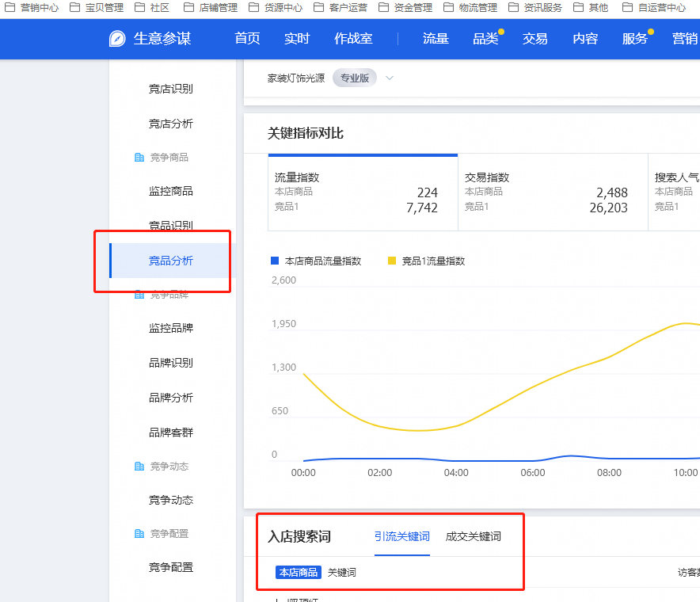
Task: Open the 宝贝管理 bookmark folder
Action: (95, 8)
